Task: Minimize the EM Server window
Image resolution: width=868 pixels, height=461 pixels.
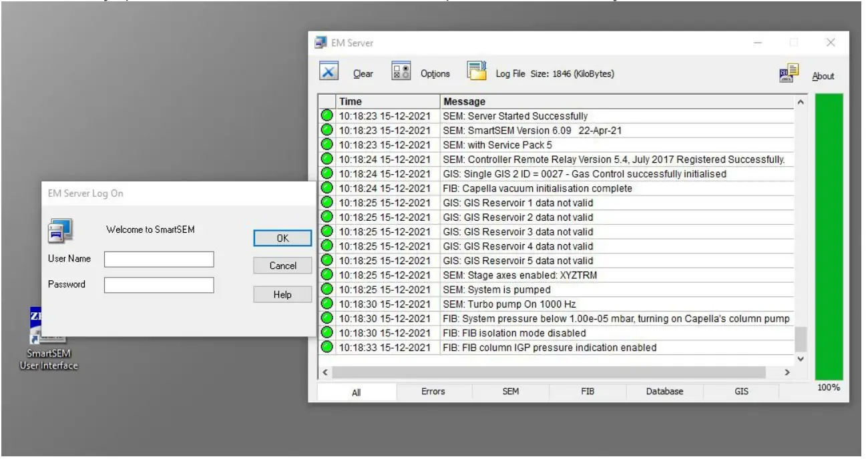Action: click(x=758, y=43)
